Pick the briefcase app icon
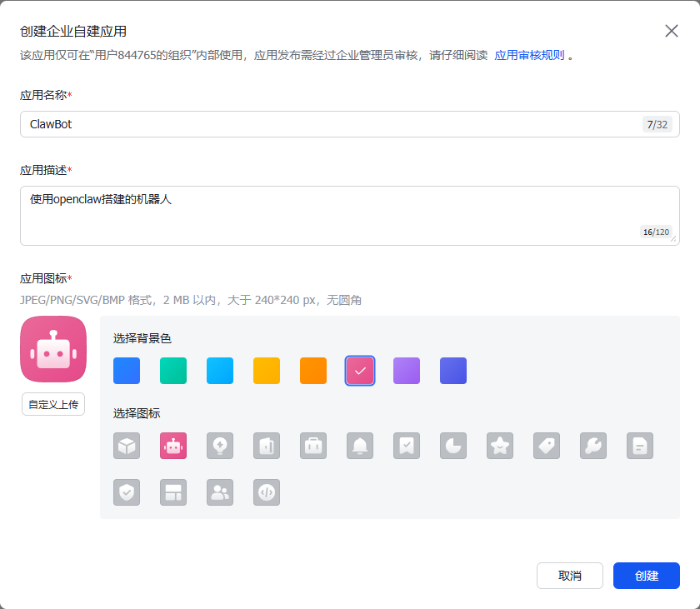 click(313, 446)
